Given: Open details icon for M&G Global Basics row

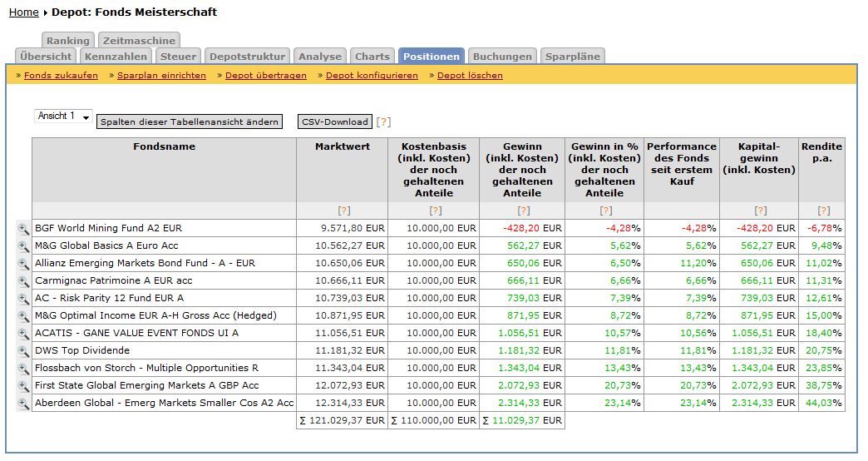Looking at the screenshot, I should [x=23, y=245].
